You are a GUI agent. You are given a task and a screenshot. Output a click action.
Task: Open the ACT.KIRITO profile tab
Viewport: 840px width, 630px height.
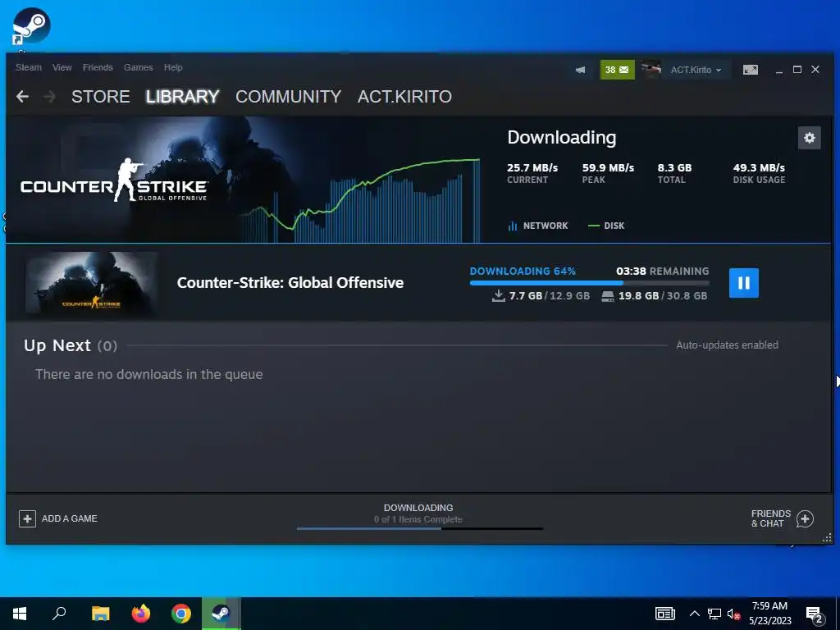[404, 97]
